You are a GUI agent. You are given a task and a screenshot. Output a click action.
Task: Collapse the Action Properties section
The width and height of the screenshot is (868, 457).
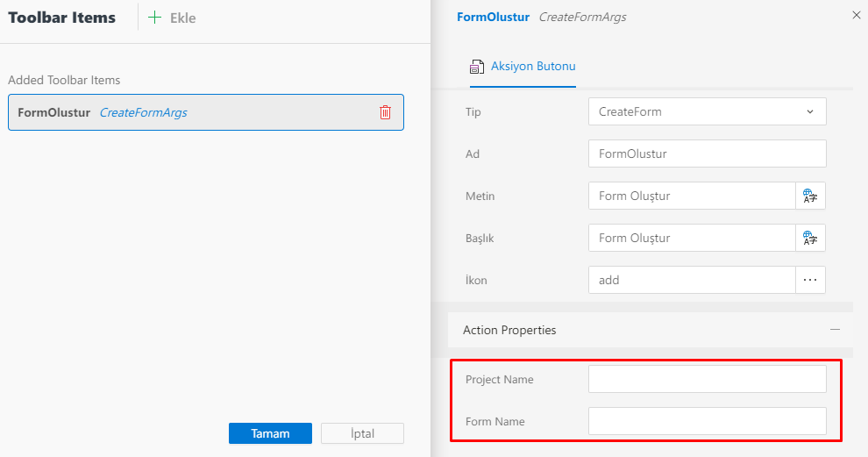[x=835, y=330]
